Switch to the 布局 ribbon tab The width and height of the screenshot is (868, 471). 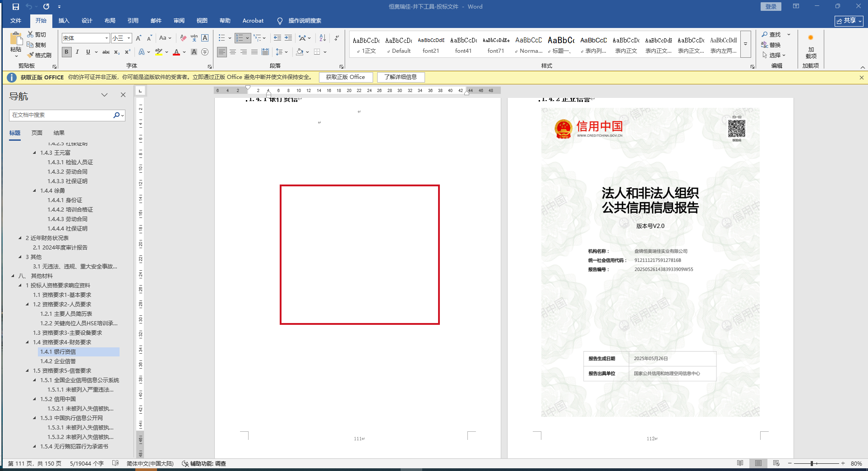click(x=110, y=21)
